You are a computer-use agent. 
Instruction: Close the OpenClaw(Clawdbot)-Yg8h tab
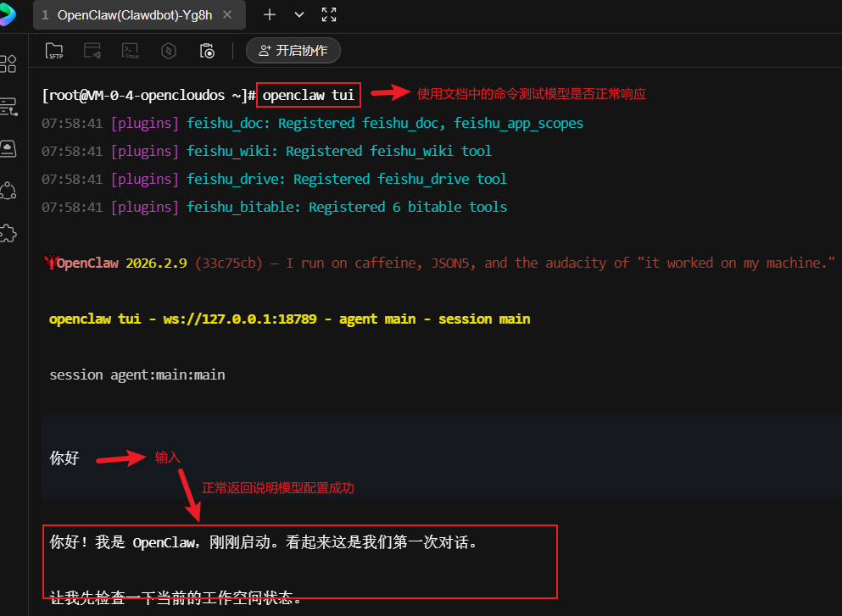(227, 15)
